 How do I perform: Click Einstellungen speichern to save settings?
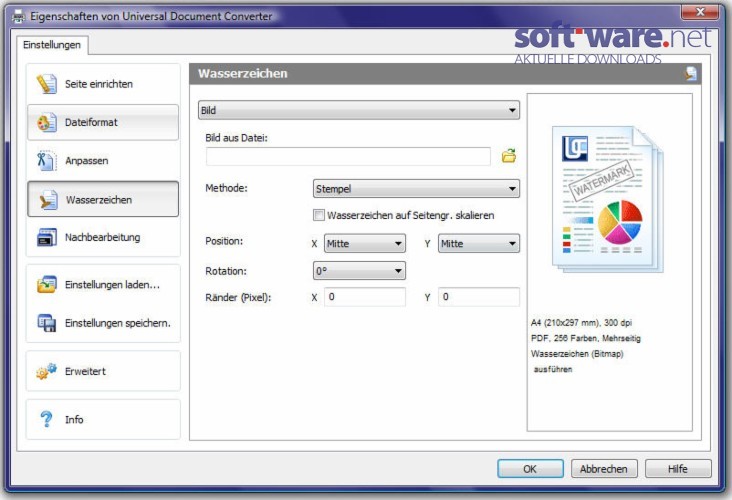103,323
